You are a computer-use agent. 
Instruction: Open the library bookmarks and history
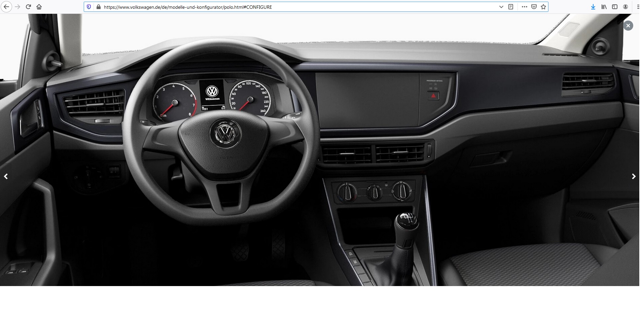point(604,7)
